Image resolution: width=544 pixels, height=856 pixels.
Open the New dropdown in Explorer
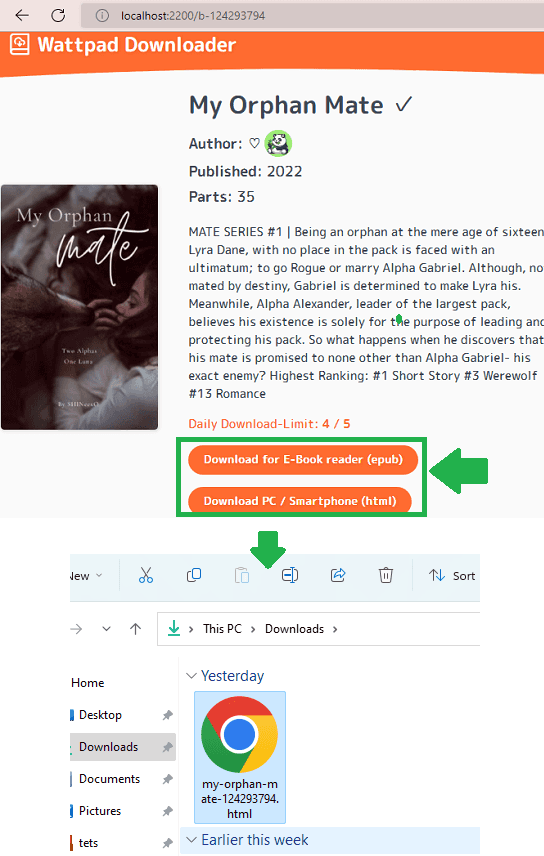(x=86, y=576)
